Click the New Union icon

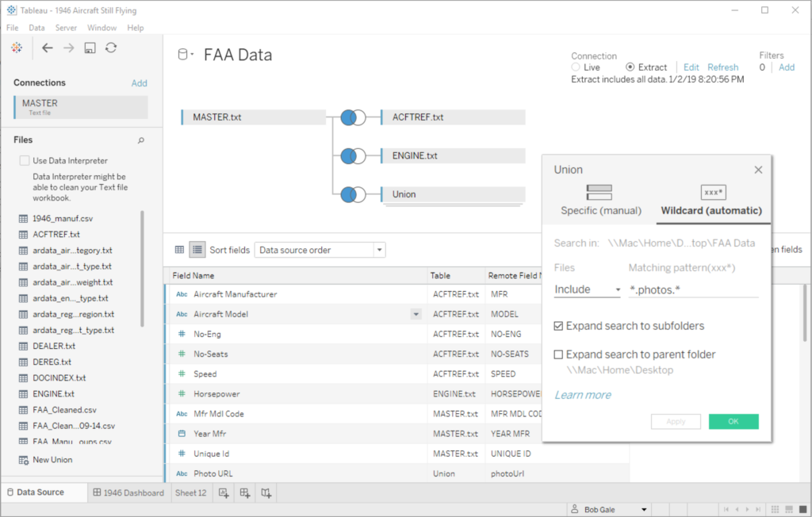coord(23,460)
